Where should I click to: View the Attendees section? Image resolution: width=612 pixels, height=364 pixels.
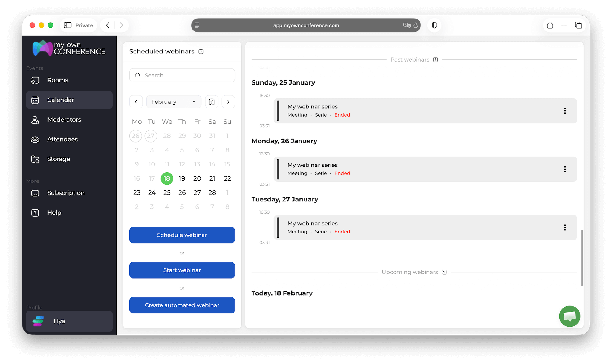click(62, 139)
